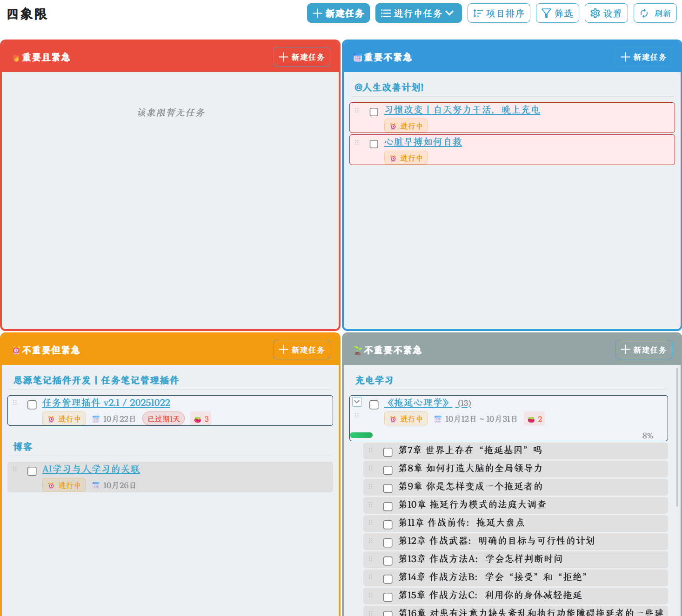Screen dimensions: 682x616
Task: Click the green progress bar at 8%
Action: pos(361,436)
